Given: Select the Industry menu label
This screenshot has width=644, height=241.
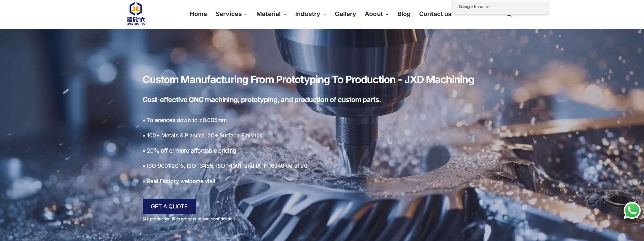Looking at the screenshot, I should pos(308,14).
